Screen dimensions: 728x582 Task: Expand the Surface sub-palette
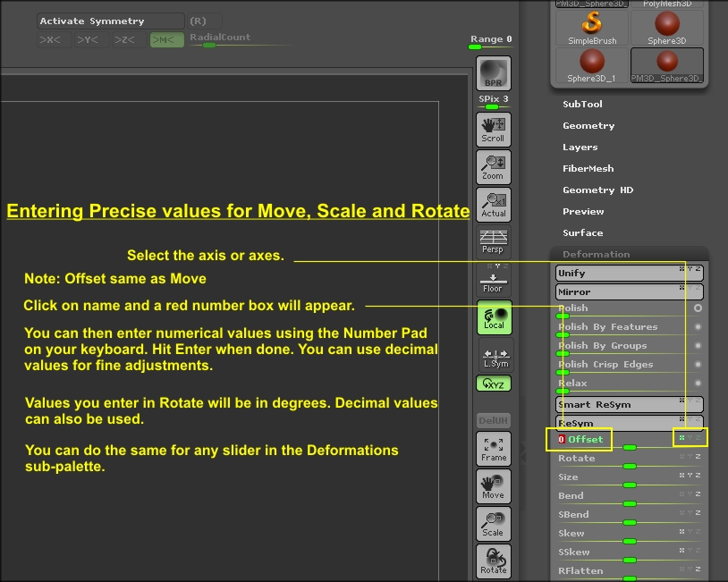coord(583,232)
